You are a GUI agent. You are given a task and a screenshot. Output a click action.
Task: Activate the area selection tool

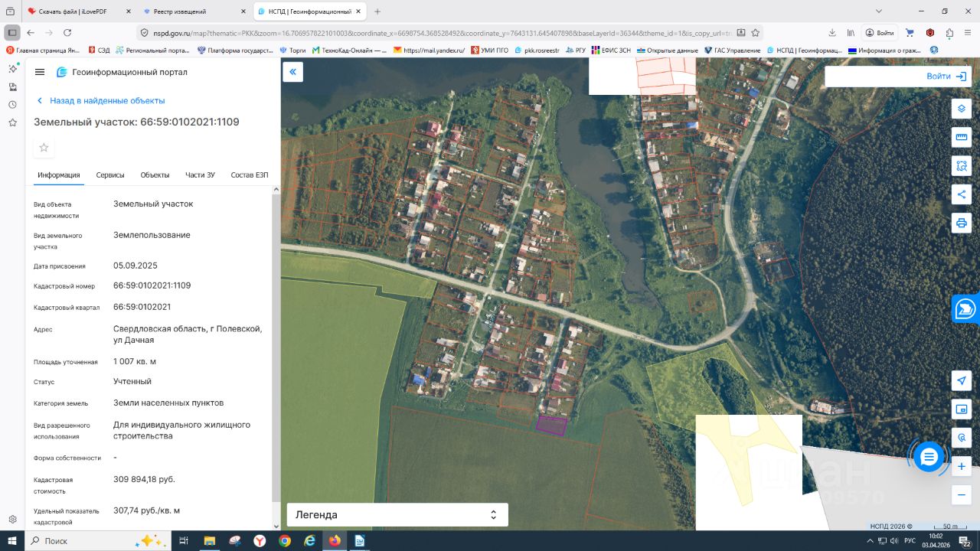962,166
